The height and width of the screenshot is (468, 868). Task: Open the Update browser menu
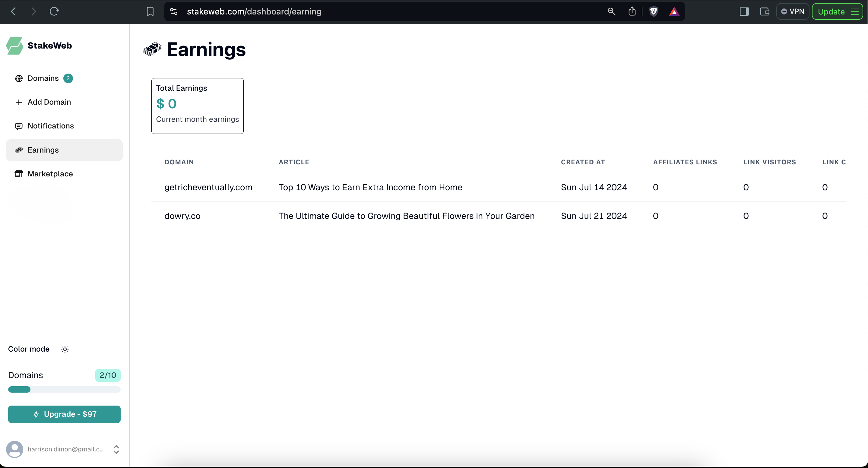click(837, 12)
